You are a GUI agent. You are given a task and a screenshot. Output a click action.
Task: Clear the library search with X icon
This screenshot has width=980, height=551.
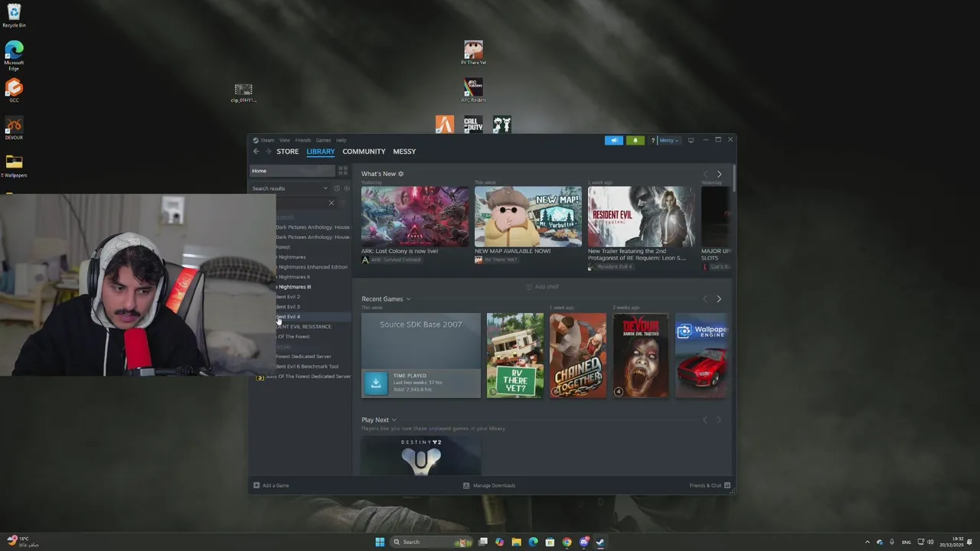pos(331,203)
